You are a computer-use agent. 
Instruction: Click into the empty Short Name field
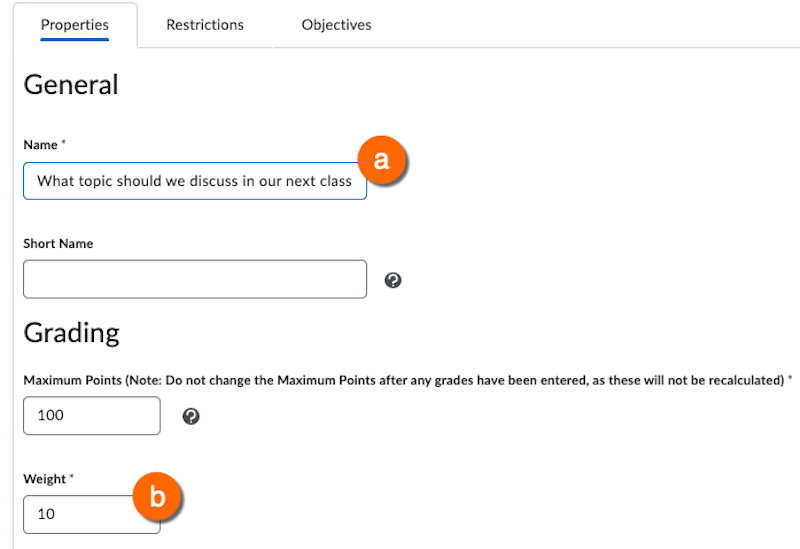pos(195,279)
